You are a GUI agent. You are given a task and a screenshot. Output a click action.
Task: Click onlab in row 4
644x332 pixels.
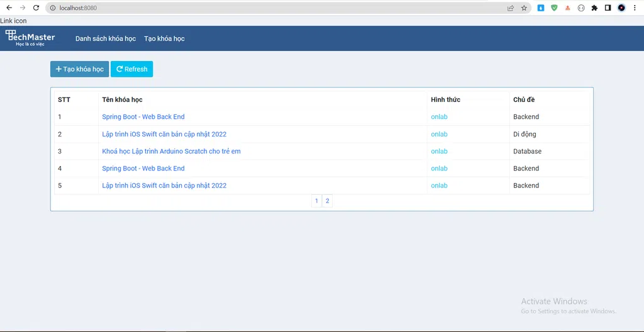pos(439,169)
